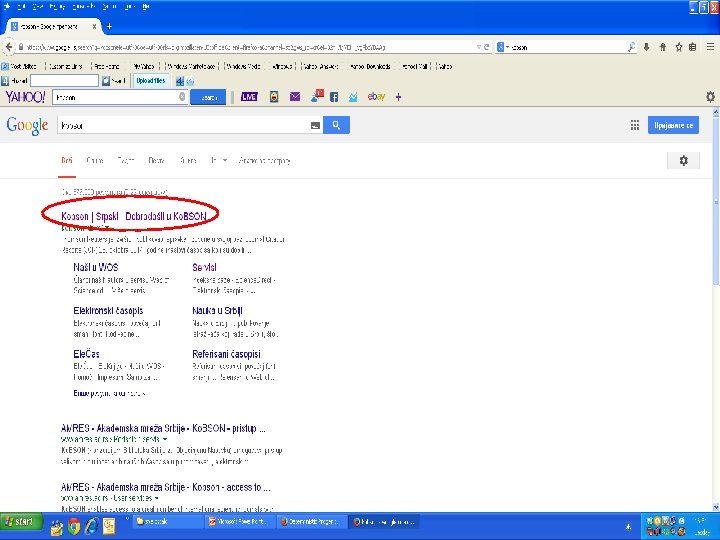
Task: Open the Yahoo Mail envelope icon
Action: [x=295, y=97]
